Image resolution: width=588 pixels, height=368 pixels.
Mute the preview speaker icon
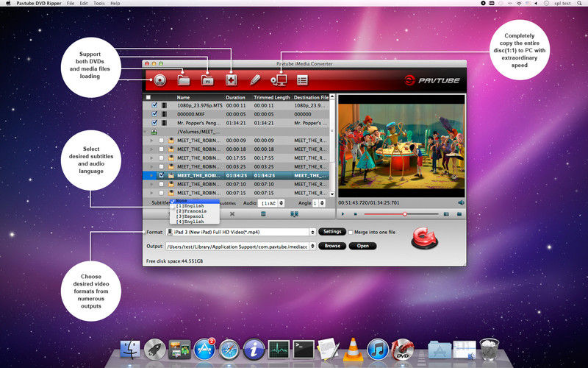tap(461, 203)
